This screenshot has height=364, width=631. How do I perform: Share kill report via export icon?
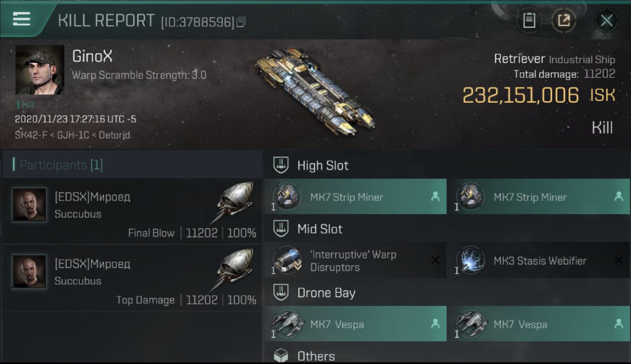pyautogui.click(x=564, y=20)
